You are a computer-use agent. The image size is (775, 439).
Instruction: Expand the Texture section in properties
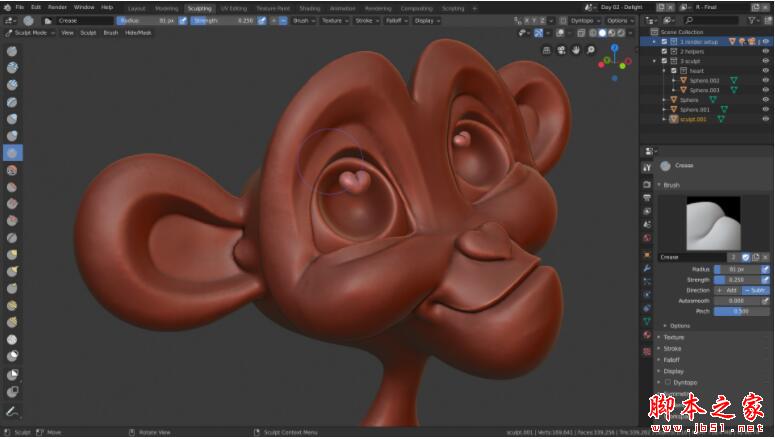[x=675, y=337]
